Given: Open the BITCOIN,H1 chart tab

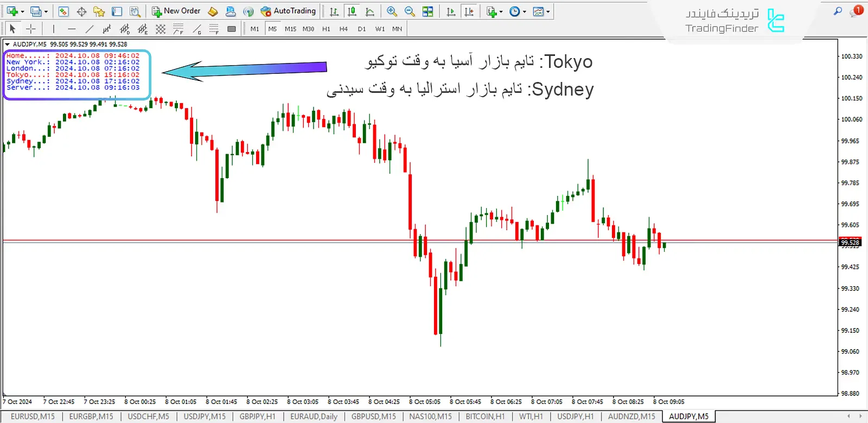Looking at the screenshot, I should click(484, 416).
